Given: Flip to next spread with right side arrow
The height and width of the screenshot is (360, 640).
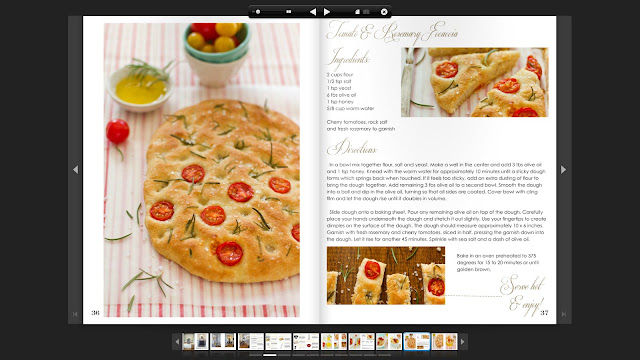Looking at the screenshot, I should coord(563,169).
